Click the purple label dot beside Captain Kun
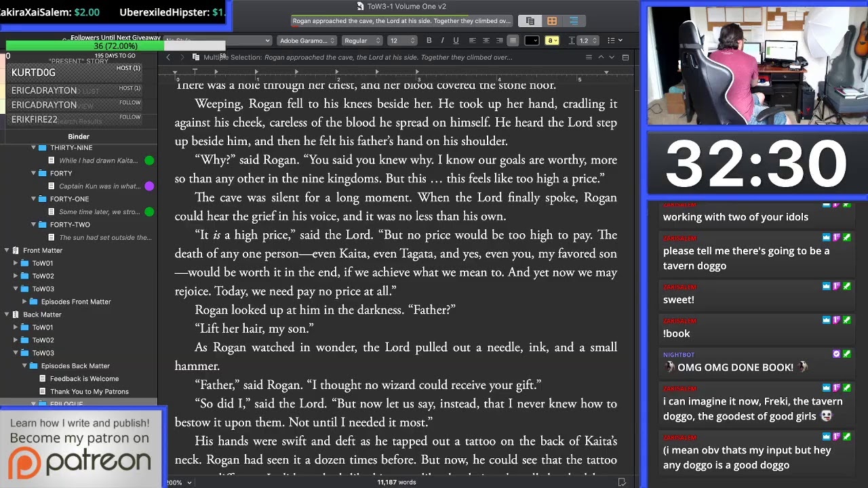Viewport: 868px width, 488px height. tap(149, 186)
